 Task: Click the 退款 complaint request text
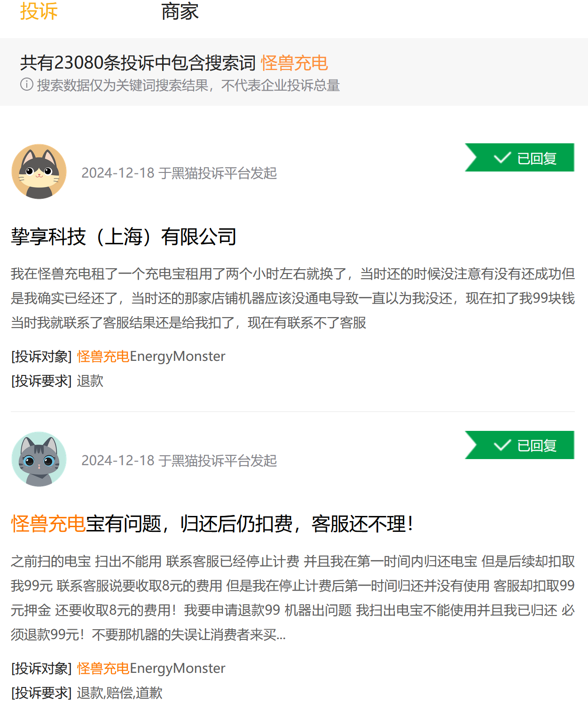point(90,381)
